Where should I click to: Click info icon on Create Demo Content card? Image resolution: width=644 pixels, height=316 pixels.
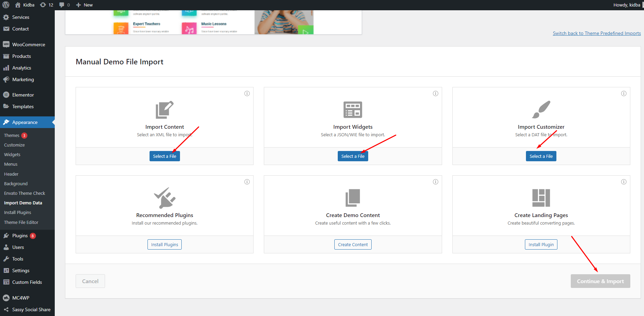(436, 182)
